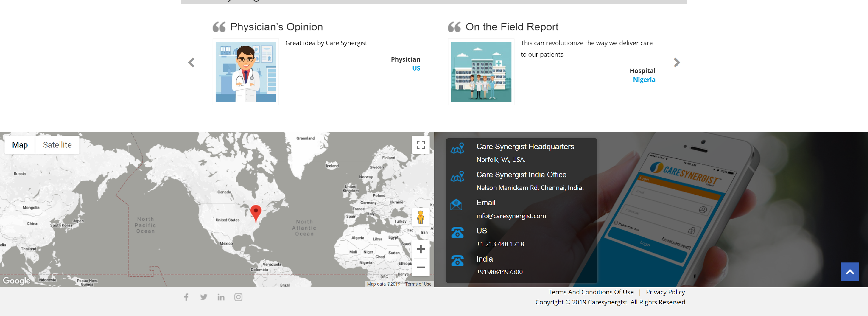This screenshot has height=316, width=868.
Task: Open Instagram social link icon
Action: 238,297
